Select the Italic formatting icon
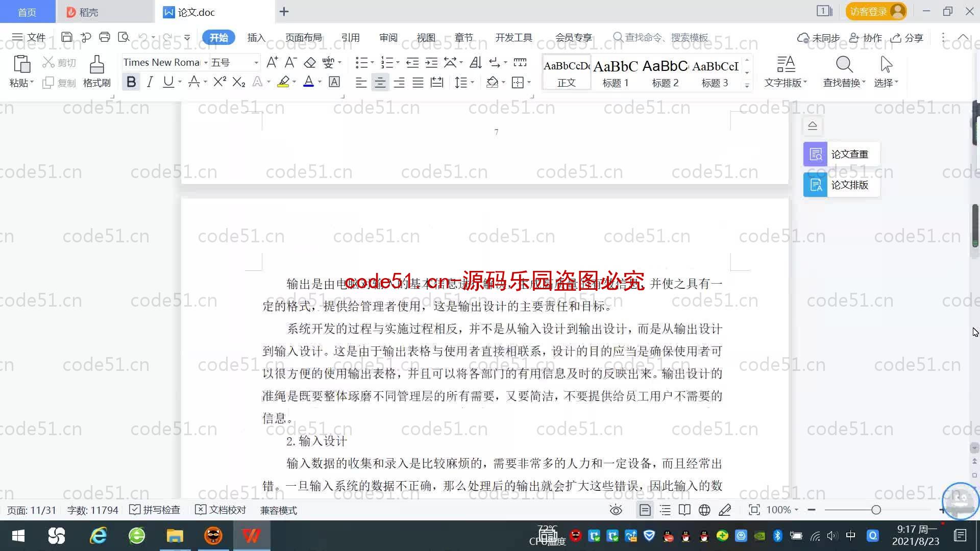The width and height of the screenshot is (980, 551). pos(150,82)
